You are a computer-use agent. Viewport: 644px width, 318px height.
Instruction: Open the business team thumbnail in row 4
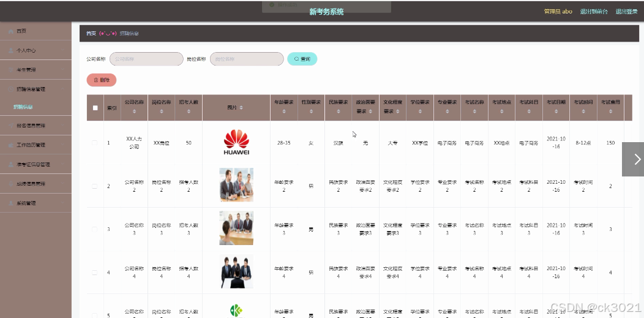[236, 271]
